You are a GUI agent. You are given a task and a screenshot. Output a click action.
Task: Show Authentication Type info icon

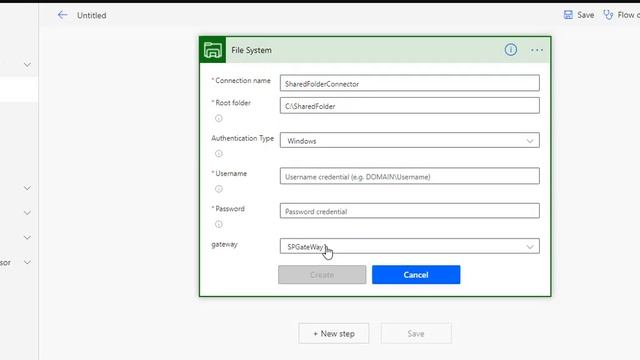click(x=219, y=154)
